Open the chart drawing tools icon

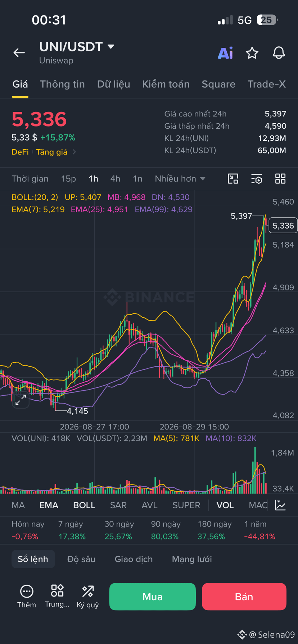pos(233,179)
